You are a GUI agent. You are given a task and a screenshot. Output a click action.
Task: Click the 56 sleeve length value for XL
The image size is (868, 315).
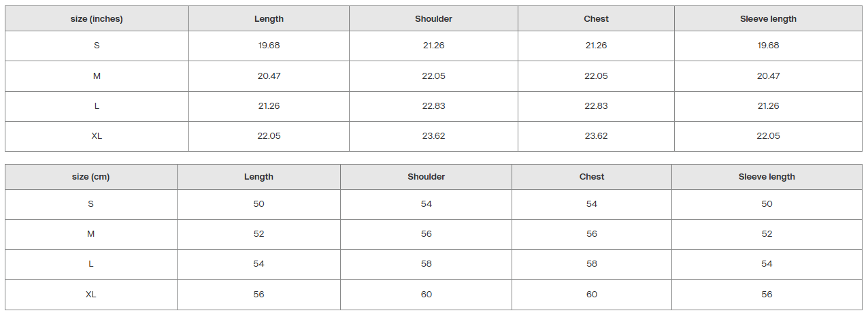pos(767,295)
